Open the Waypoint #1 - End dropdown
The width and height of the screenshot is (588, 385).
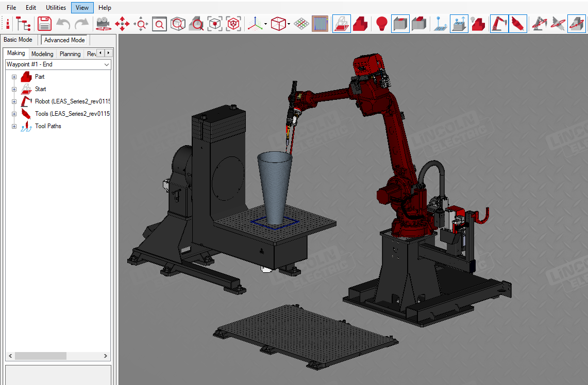(x=107, y=65)
